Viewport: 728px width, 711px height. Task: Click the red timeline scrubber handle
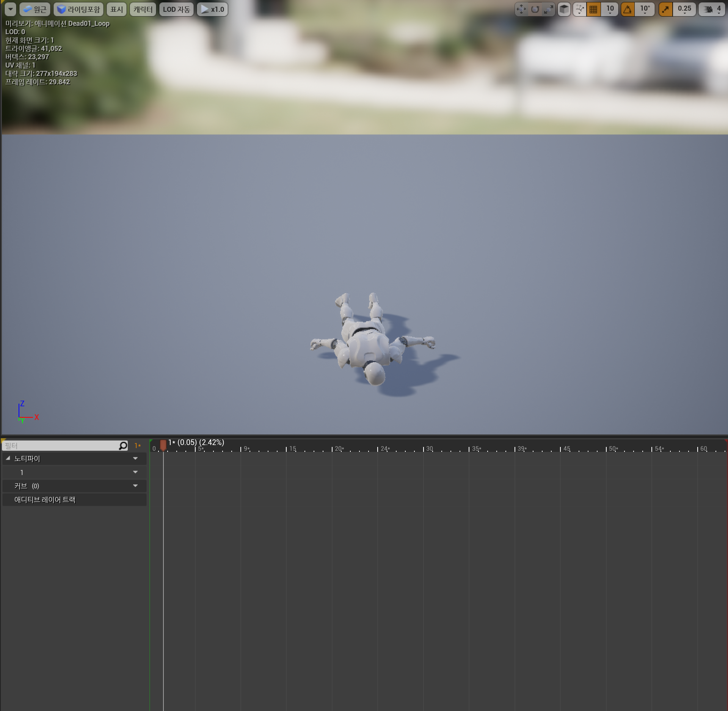click(x=163, y=444)
